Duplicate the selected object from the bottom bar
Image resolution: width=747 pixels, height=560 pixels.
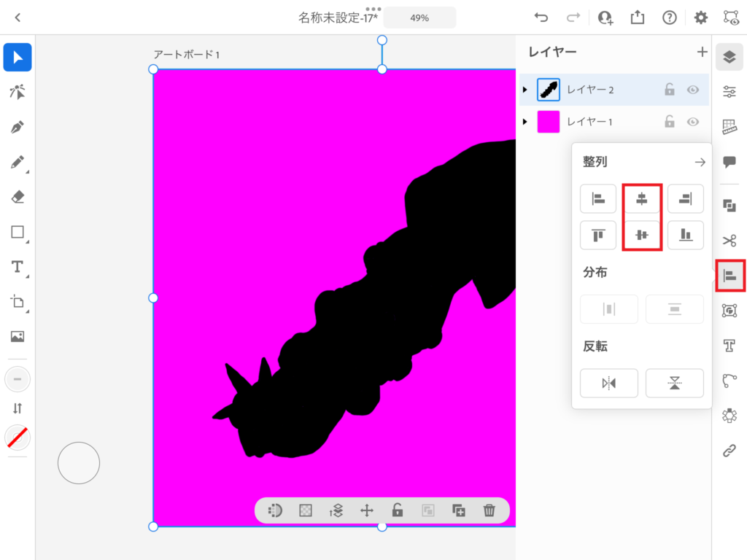(458, 511)
